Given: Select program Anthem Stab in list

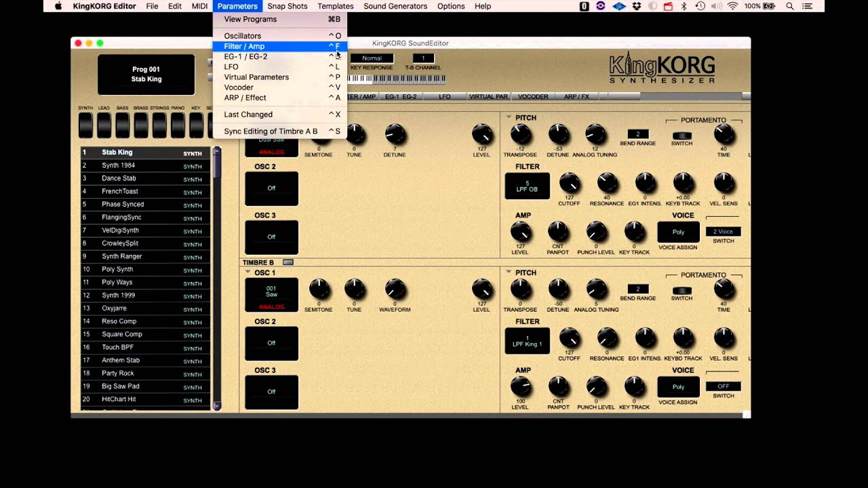Looking at the screenshot, I should click(145, 361).
